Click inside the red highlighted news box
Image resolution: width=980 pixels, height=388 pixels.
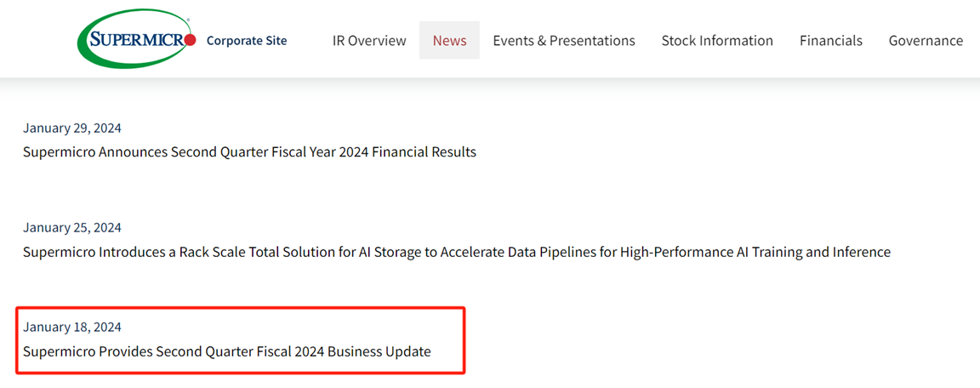click(x=241, y=339)
